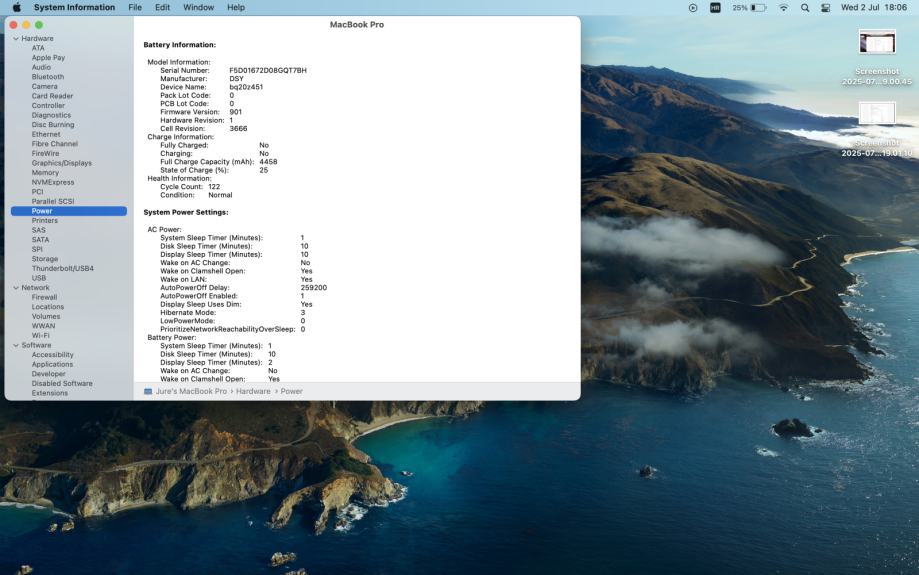Click the date and time in menu bar

coord(874,7)
